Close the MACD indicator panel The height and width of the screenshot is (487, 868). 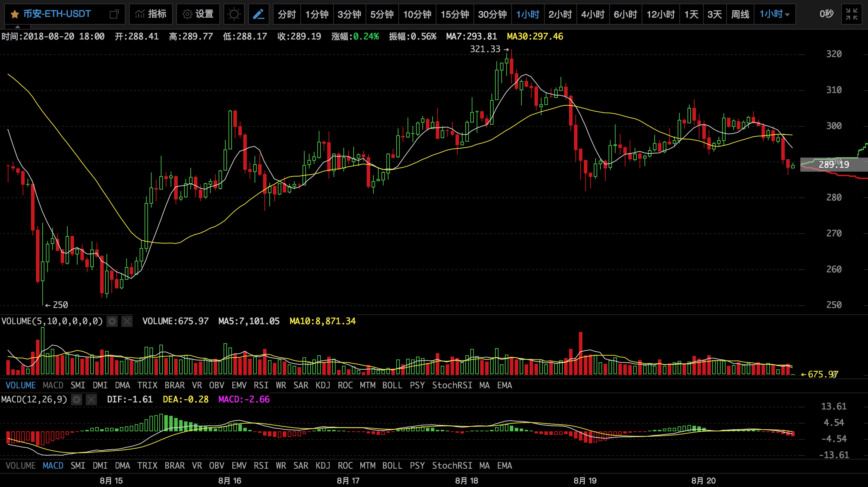91,400
